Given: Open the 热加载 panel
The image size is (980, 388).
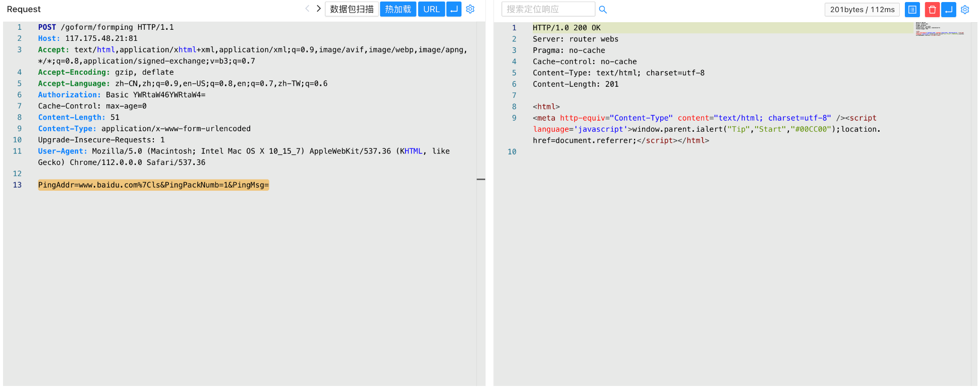Looking at the screenshot, I should coord(398,9).
